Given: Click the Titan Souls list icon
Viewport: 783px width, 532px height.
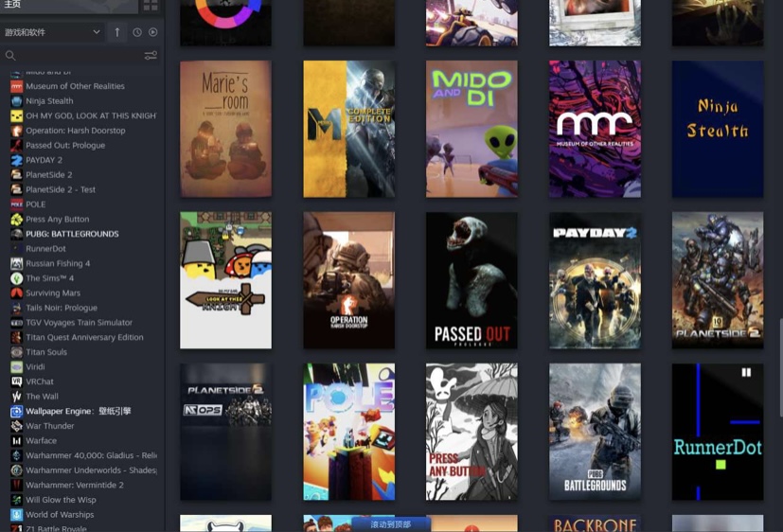Looking at the screenshot, I should tap(16, 352).
